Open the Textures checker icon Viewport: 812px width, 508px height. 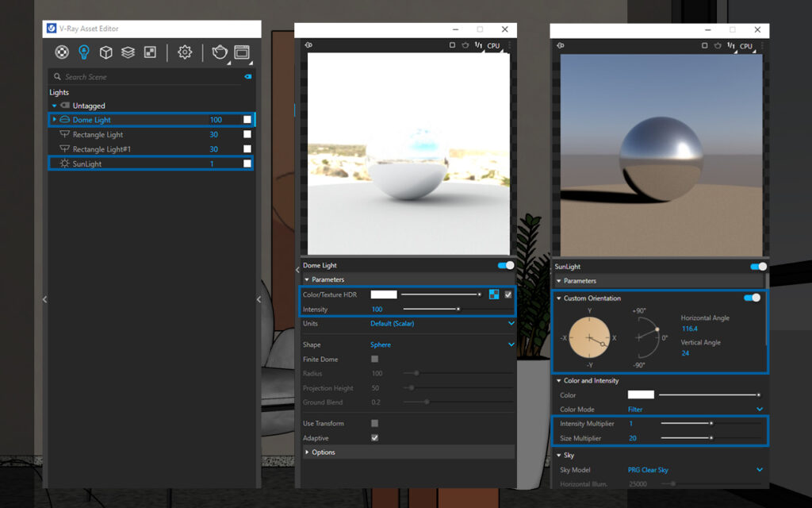[x=150, y=52]
